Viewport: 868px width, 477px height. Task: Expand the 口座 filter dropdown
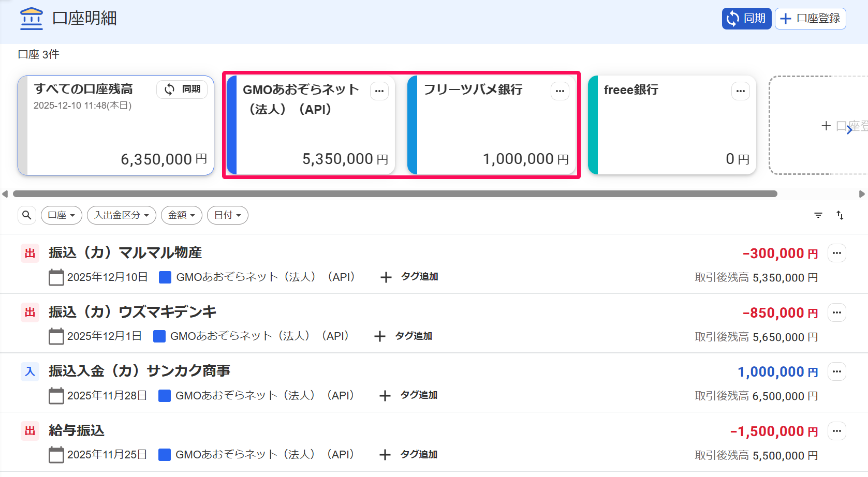[x=62, y=215]
